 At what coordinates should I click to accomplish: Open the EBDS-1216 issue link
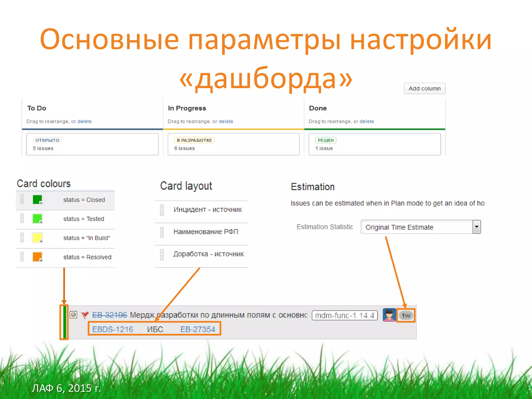[x=112, y=329]
